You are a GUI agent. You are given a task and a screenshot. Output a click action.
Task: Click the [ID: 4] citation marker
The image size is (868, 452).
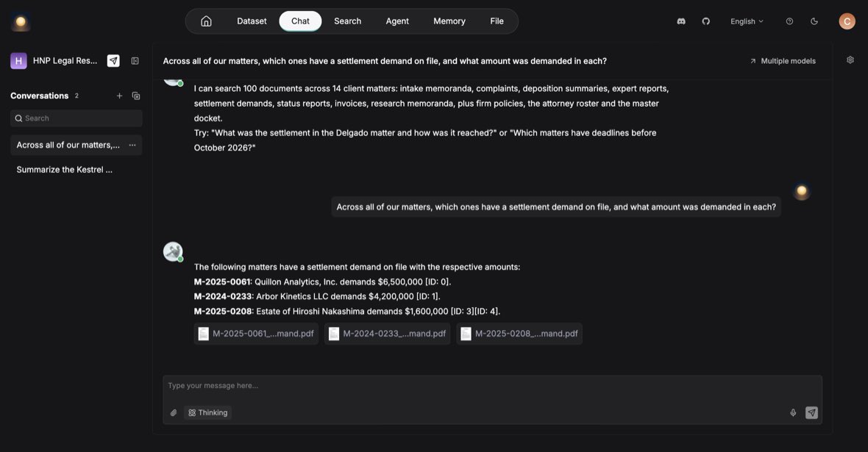(486, 312)
